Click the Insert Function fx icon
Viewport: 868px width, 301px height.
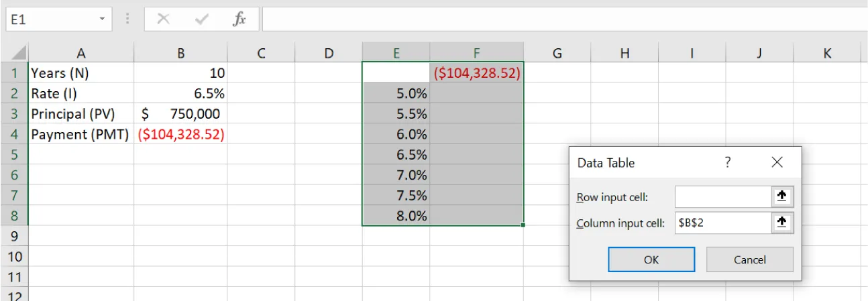239,19
